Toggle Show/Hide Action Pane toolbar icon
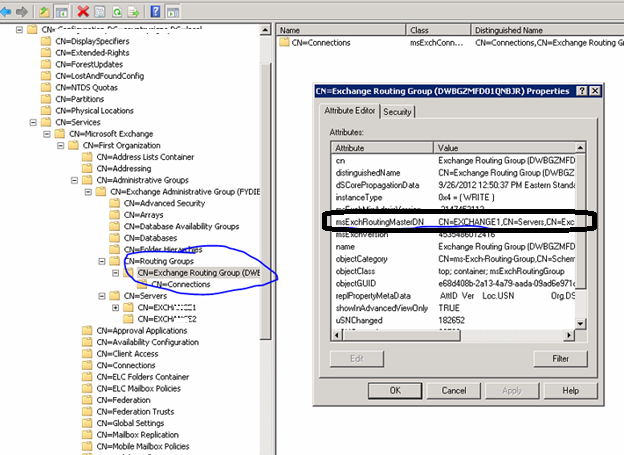This screenshot has height=455, width=624. click(x=173, y=12)
